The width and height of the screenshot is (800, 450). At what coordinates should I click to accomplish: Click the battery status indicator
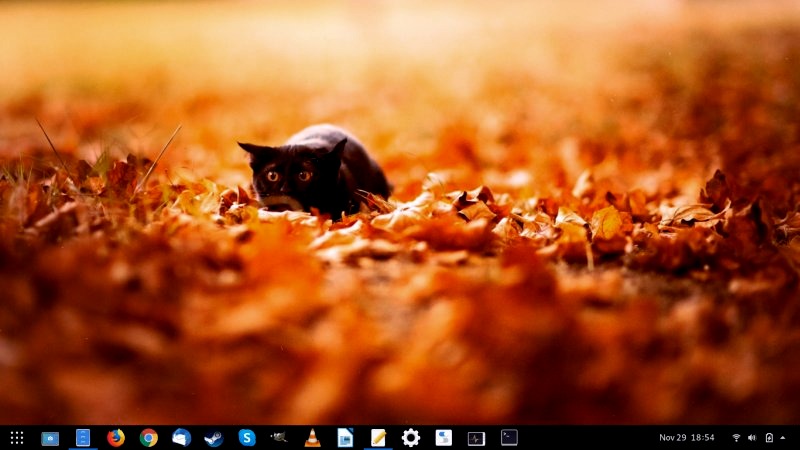point(769,438)
